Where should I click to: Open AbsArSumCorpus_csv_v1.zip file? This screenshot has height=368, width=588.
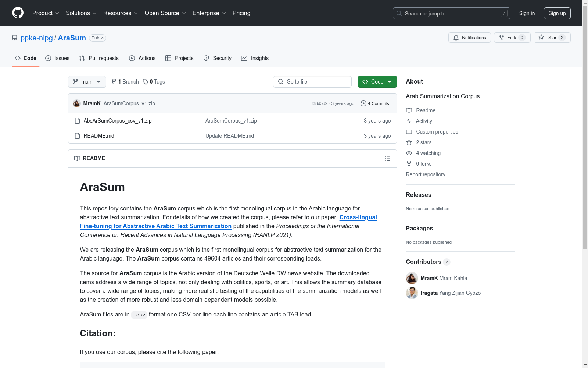[x=118, y=121]
